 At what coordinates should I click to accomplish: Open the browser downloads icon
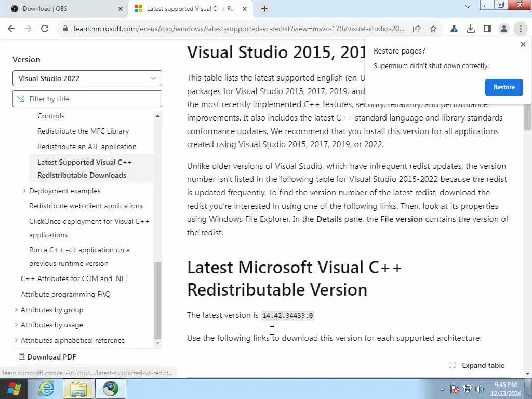coord(471,29)
